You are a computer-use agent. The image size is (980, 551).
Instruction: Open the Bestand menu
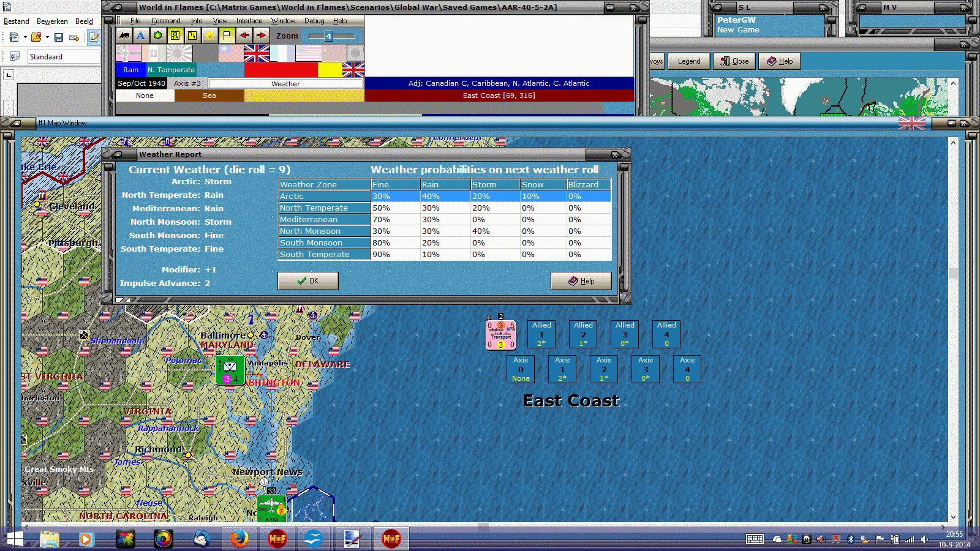[x=17, y=21]
